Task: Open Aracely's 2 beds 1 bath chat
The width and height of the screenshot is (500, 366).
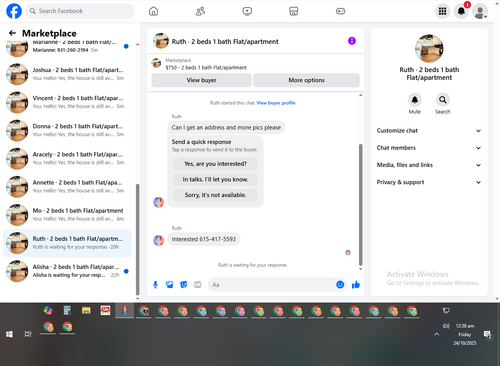Action: [x=67, y=159]
